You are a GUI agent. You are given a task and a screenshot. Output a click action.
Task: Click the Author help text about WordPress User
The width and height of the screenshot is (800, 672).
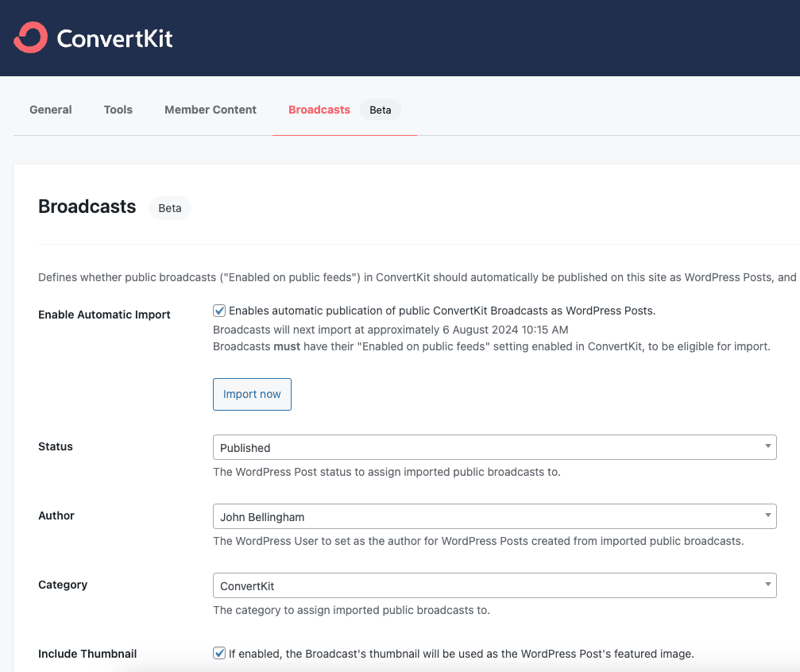[x=478, y=541]
